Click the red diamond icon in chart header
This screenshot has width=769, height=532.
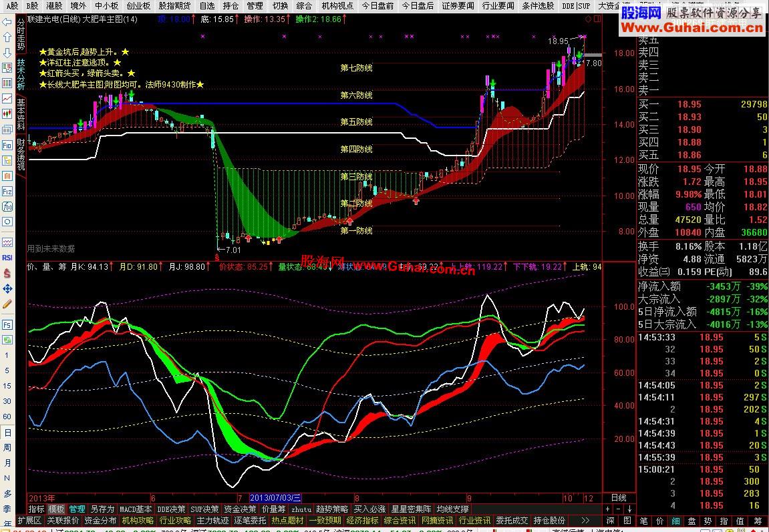coord(588,19)
